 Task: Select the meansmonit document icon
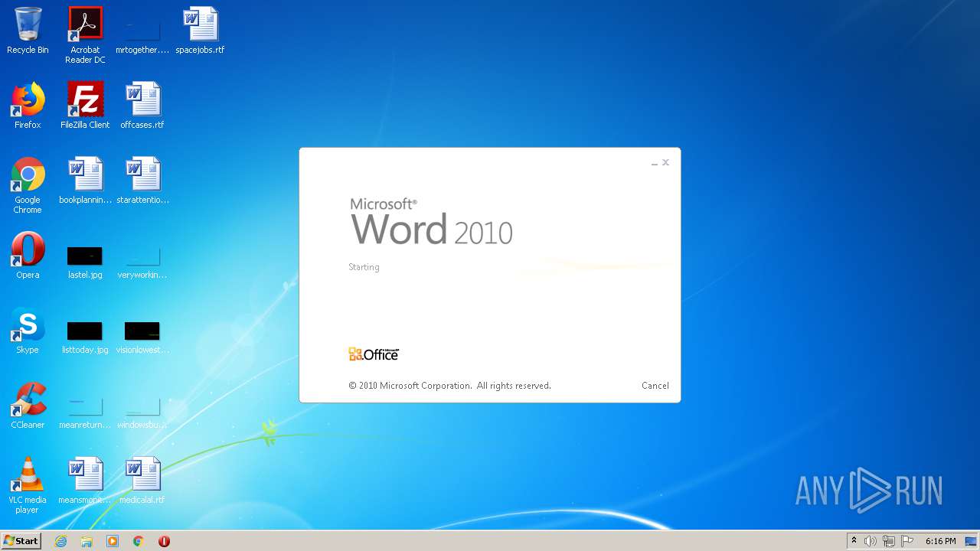[85, 481]
